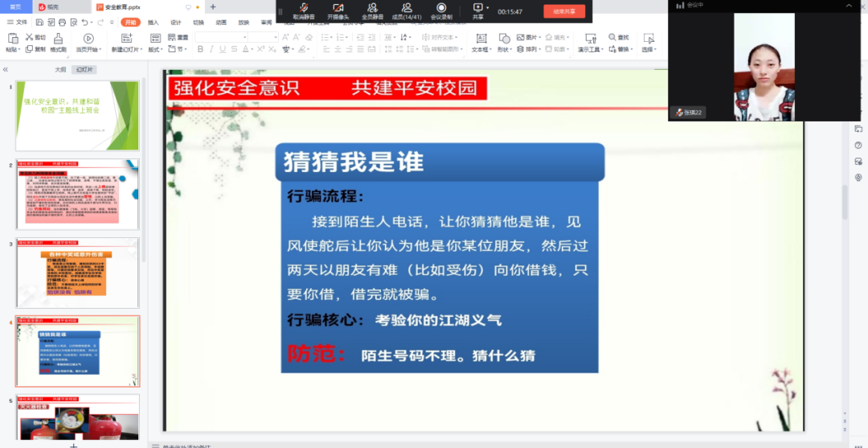Click the Find magnifier icon
The width and height of the screenshot is (868, 448).
[613, 37]
